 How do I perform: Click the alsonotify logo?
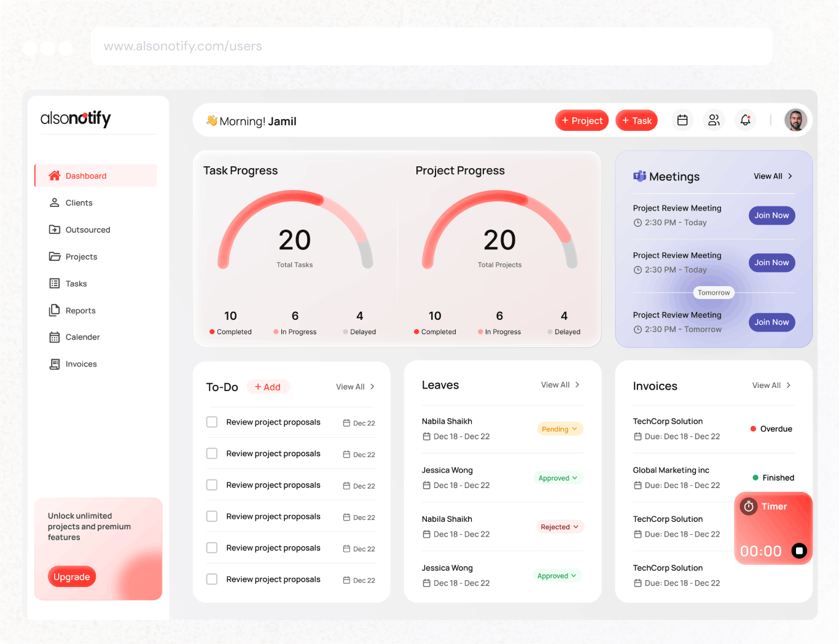pos(76,118)
